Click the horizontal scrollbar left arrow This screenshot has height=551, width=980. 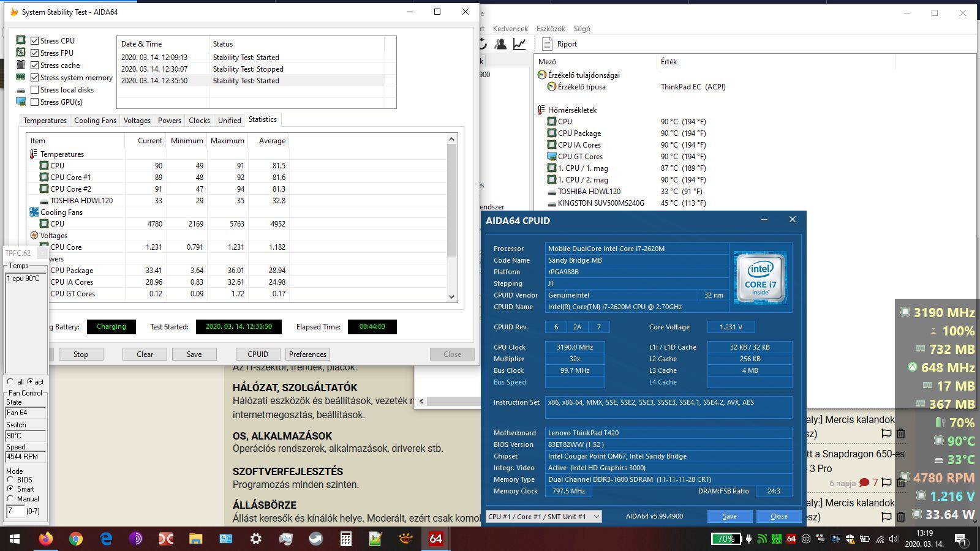421,402
